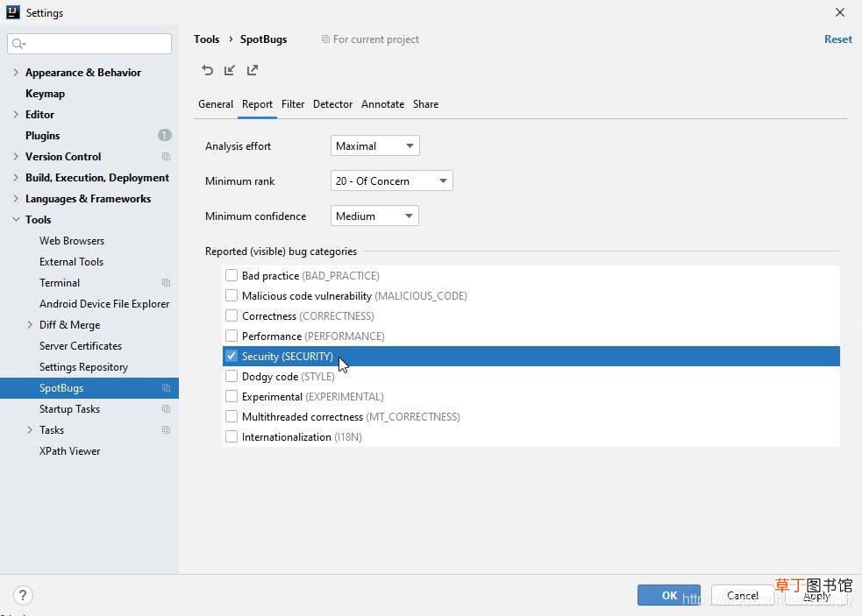The height and width of the screenshot is (616, 862).
Task: Collapse the Tools settings node
Action: click(x=16, y=219)
